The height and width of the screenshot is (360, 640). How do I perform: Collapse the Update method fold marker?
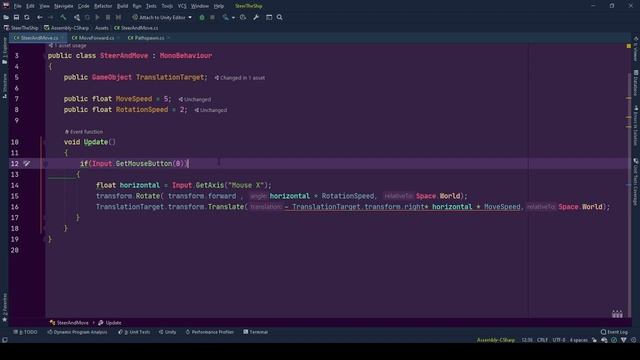44,142
